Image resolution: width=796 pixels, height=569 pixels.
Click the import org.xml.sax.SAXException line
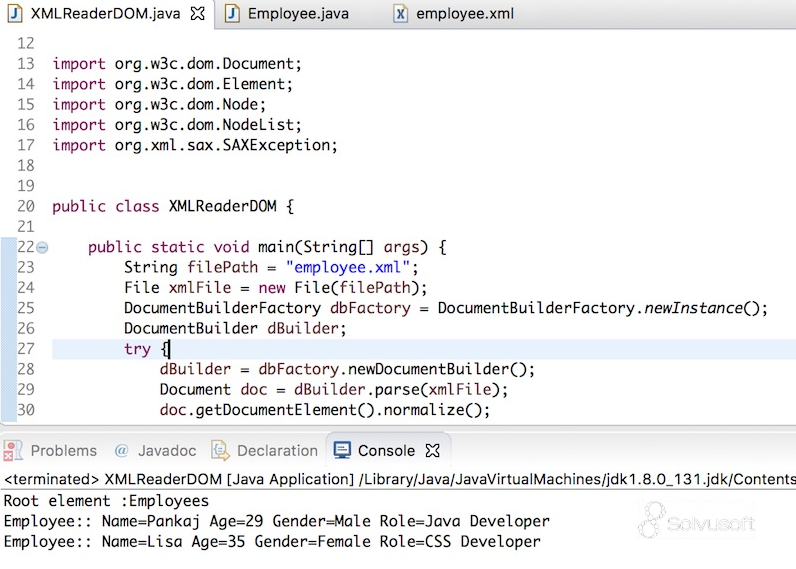point(195,145)
